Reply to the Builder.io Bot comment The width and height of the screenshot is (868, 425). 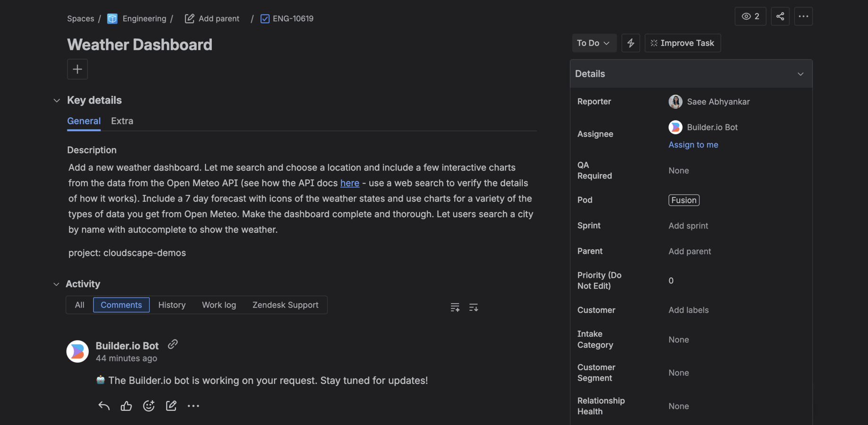coord(104,406)
